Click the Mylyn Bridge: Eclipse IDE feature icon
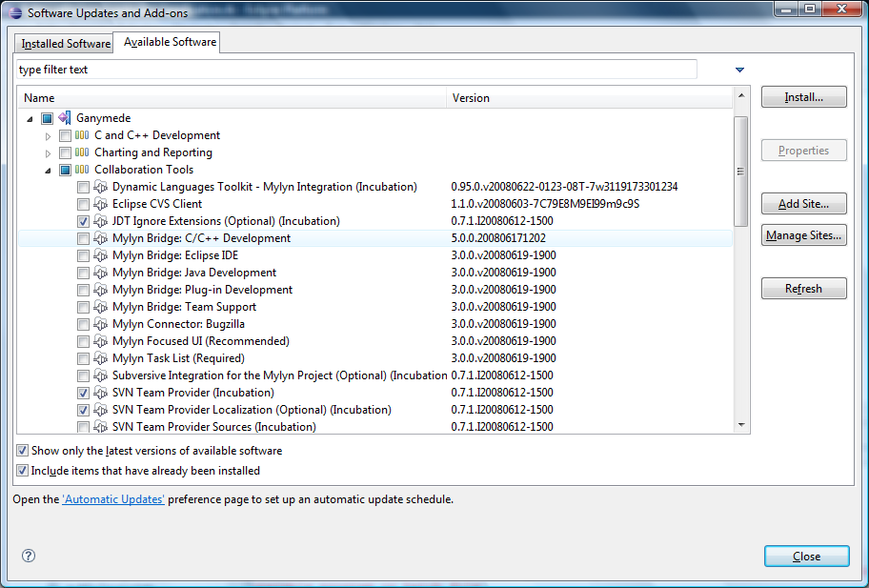 coord(100,255)
